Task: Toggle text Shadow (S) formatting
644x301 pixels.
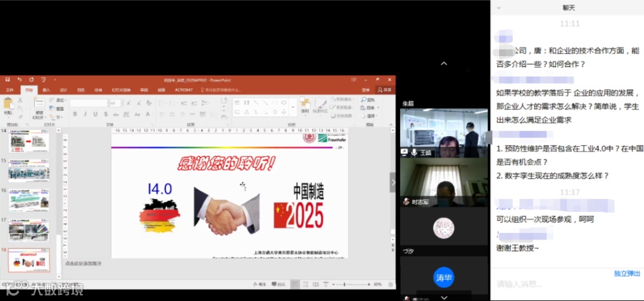Action: pyautogui.click(x=106, y=114)
